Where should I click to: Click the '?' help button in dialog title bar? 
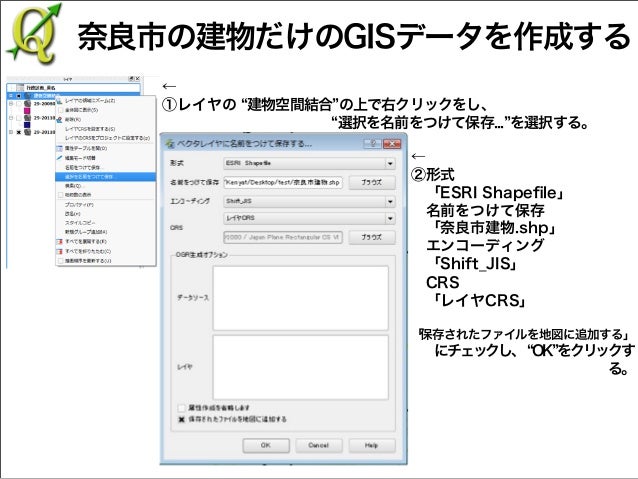coord(373,143)
